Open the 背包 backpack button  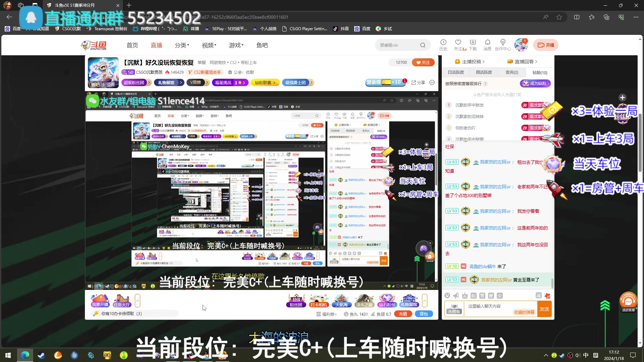(x=424, y=314)
